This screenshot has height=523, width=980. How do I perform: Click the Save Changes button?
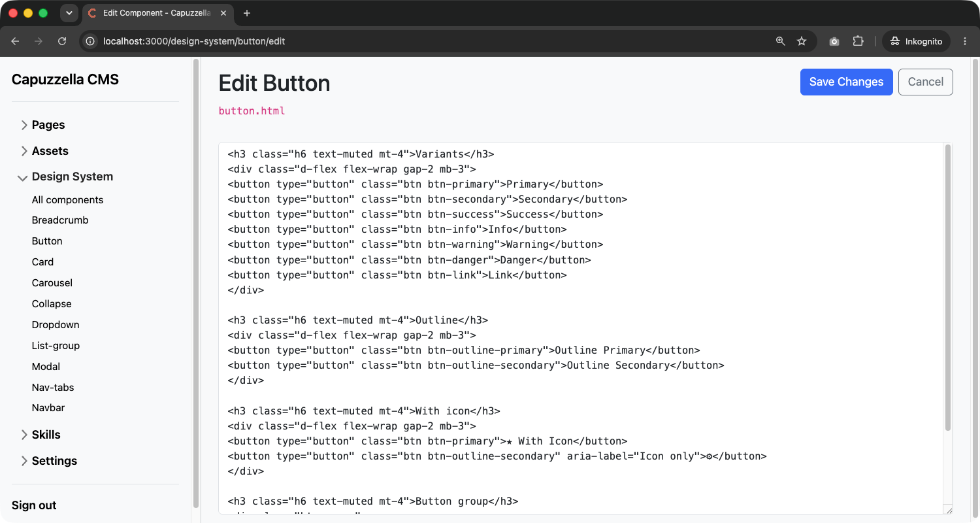point(846,82)
